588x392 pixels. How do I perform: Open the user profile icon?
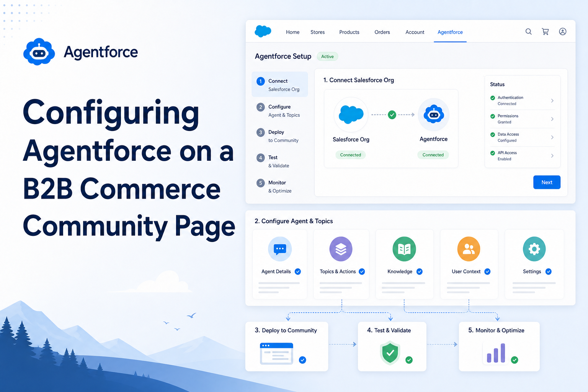(563, 32)
